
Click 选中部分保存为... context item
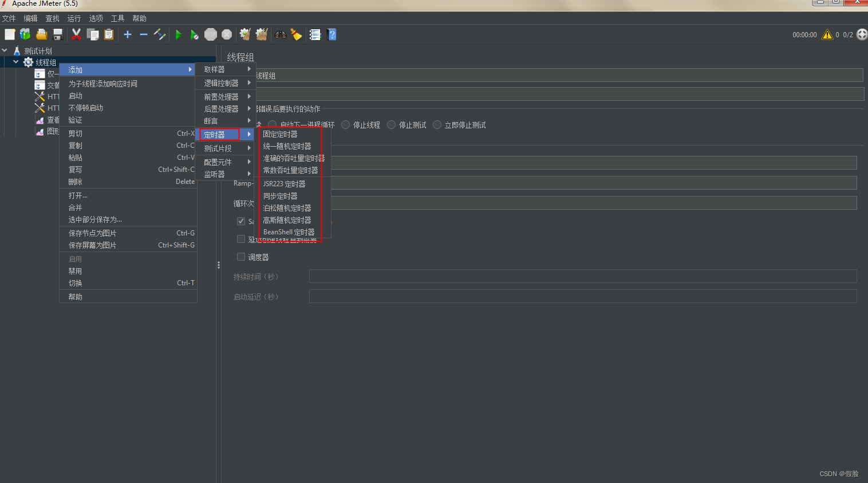pyautogui.click(x=128, y=219)
